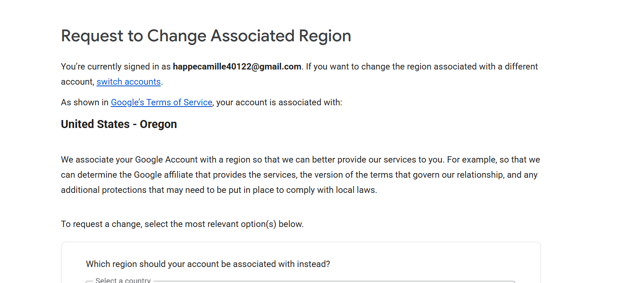
Task: Click 'You're currently signed in as' text
Action: (x=116, y=67)
